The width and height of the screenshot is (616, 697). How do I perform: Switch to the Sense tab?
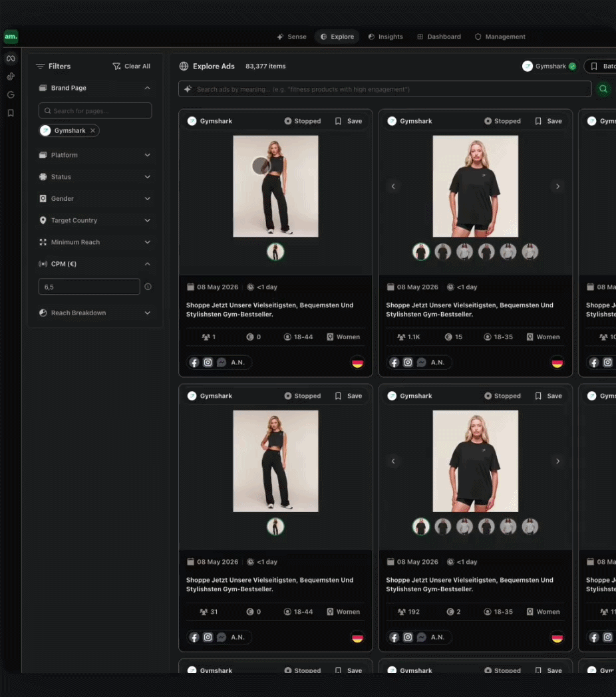click(x=292, y=37)
